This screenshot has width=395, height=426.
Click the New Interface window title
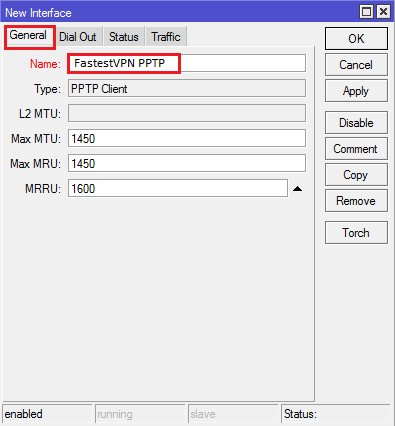pos(38,13)
